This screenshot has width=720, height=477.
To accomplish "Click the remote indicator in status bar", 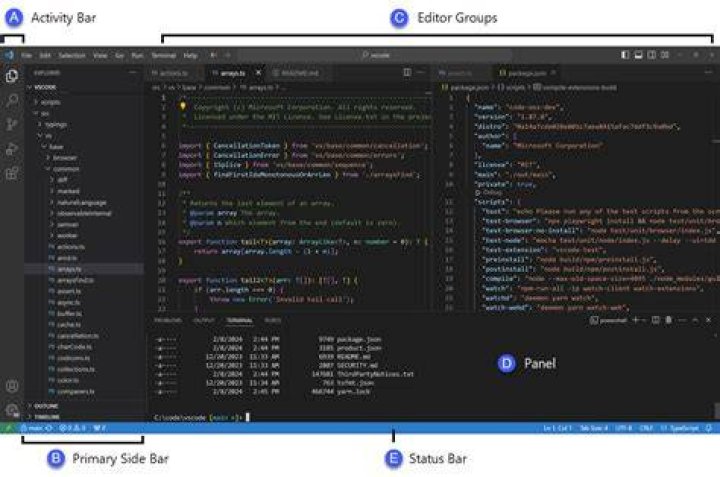I will click(x=8, y=428).
